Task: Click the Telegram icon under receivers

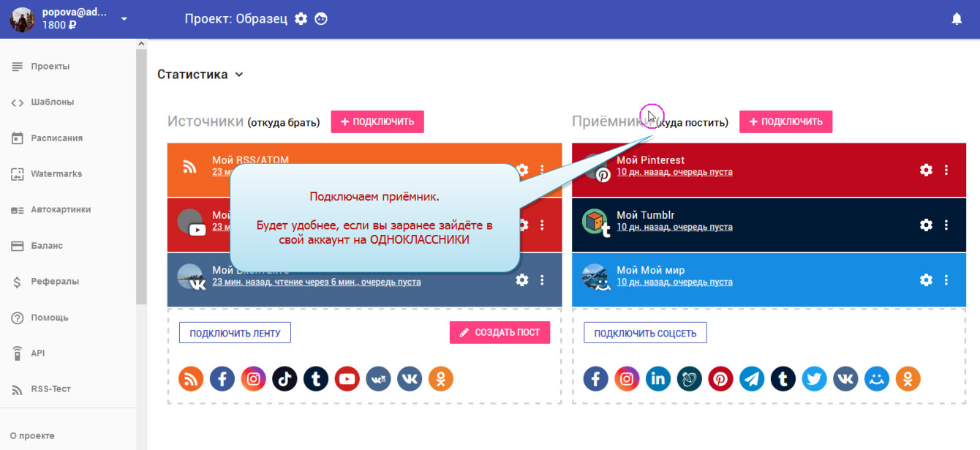Action: [752, 378]
